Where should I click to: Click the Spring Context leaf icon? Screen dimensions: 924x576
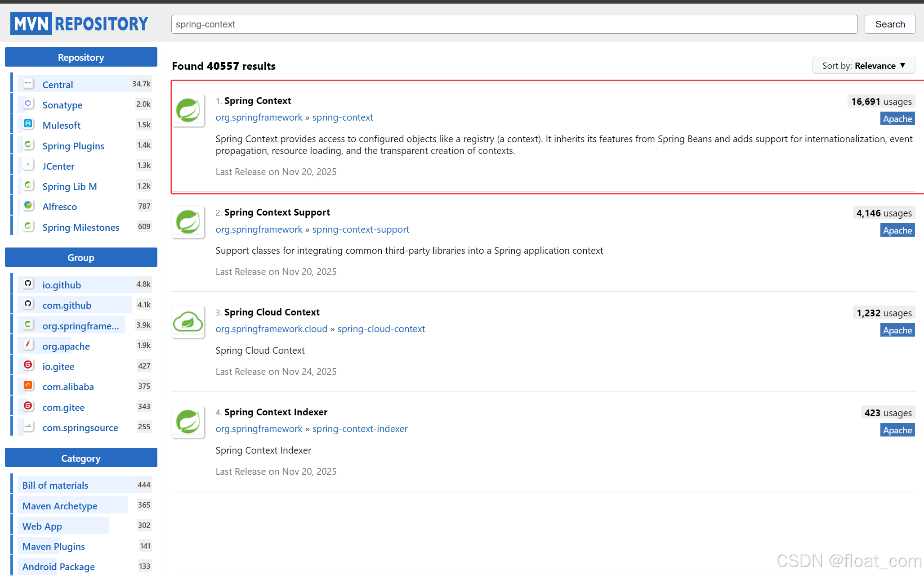click(188, 110)
